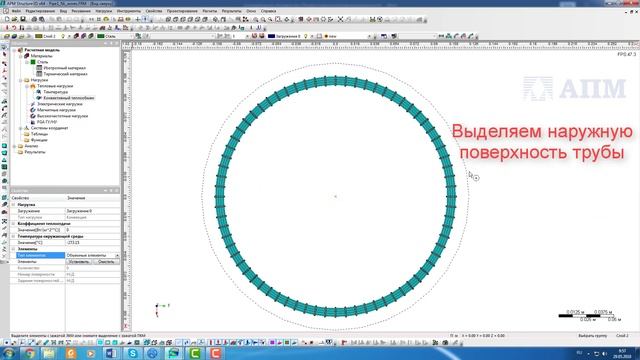Image resolution: width=640 pixels, height=360 pixels.
Task: Select Системы координат tree item
Action: click(49, 128)
